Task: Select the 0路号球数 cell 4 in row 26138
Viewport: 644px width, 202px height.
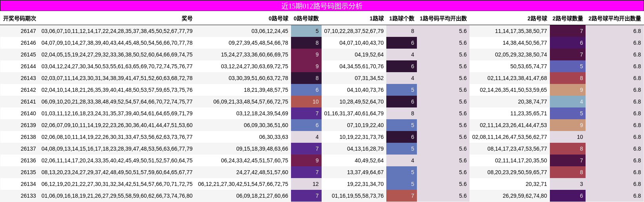Action: coord(306,137)
